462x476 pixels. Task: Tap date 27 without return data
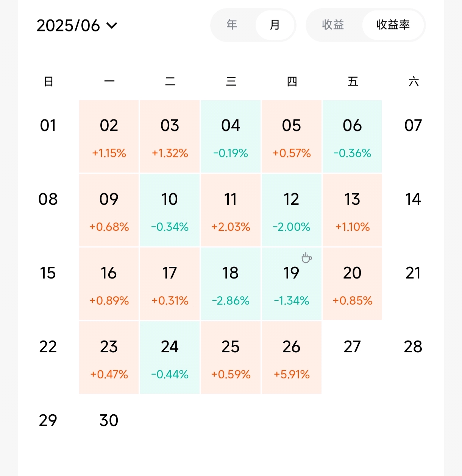[352, 347]
